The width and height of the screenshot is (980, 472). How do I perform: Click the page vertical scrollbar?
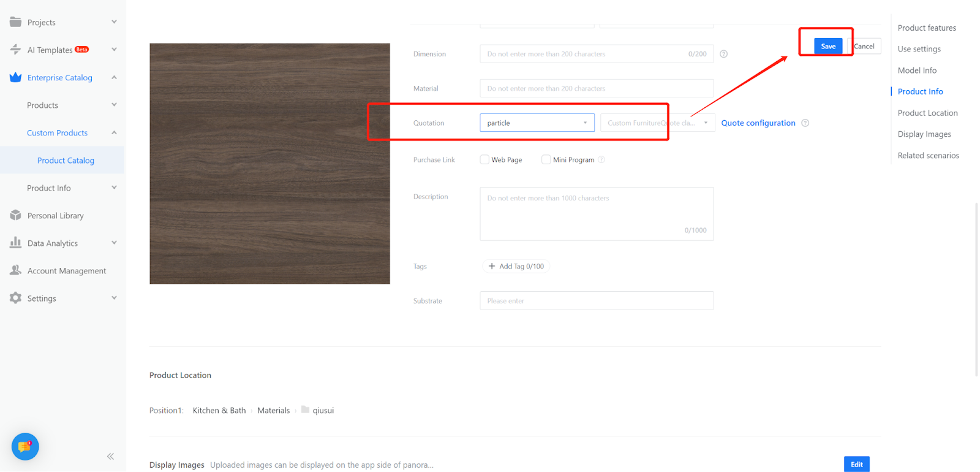(976, 288)
